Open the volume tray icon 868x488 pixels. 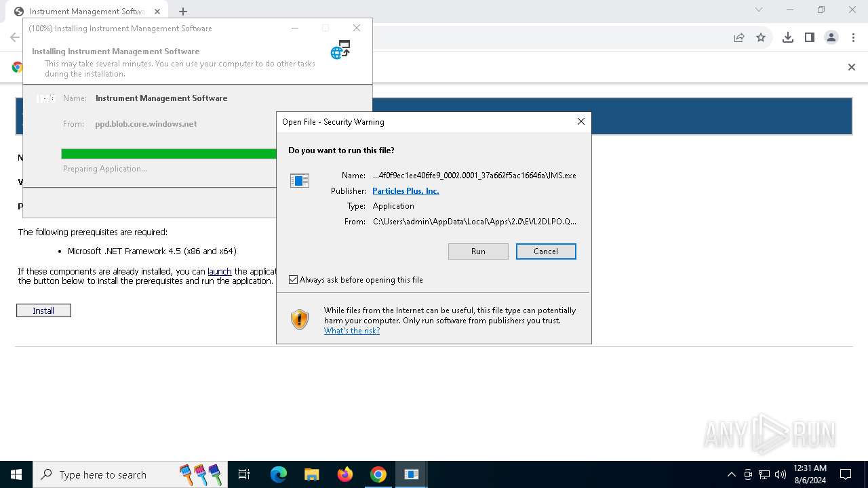pyautogui.click(x=781, y=474)
